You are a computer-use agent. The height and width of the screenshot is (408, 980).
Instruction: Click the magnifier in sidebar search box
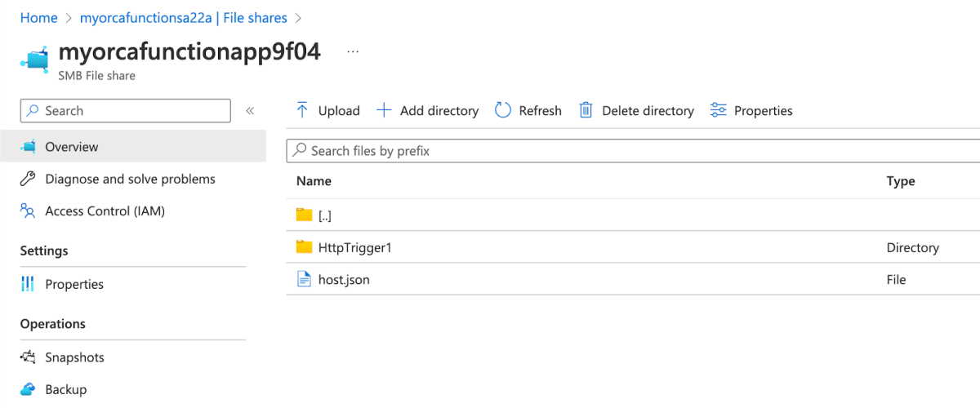tap(33, 111)
